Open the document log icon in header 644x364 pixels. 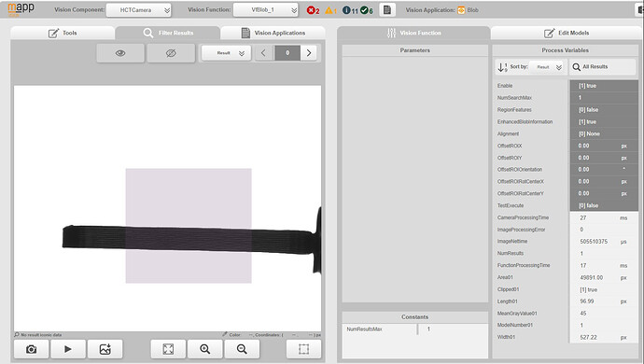point(387,10)
